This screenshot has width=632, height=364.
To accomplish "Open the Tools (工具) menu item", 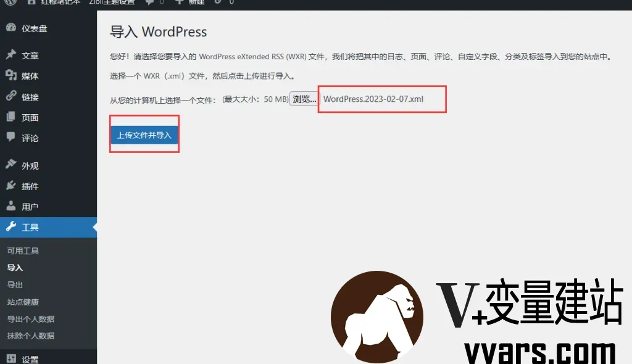I will coord(30,227).
